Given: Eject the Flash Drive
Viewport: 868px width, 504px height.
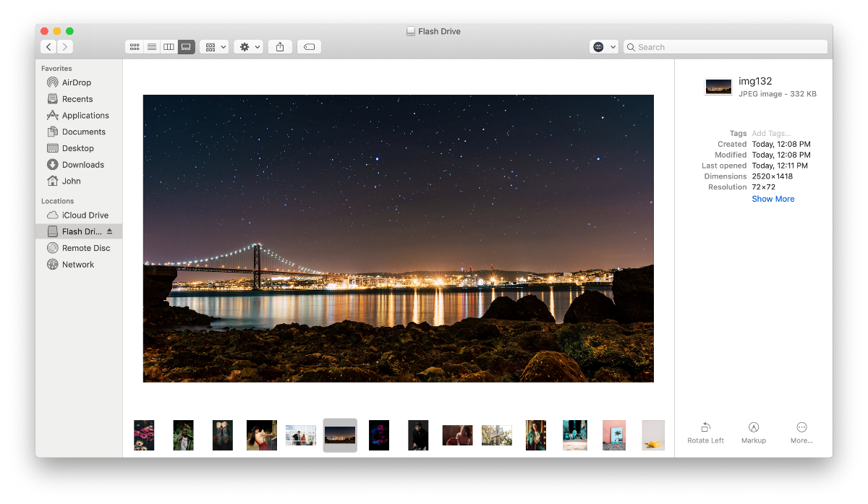Looking at the screenshot, I should (110, 231).
